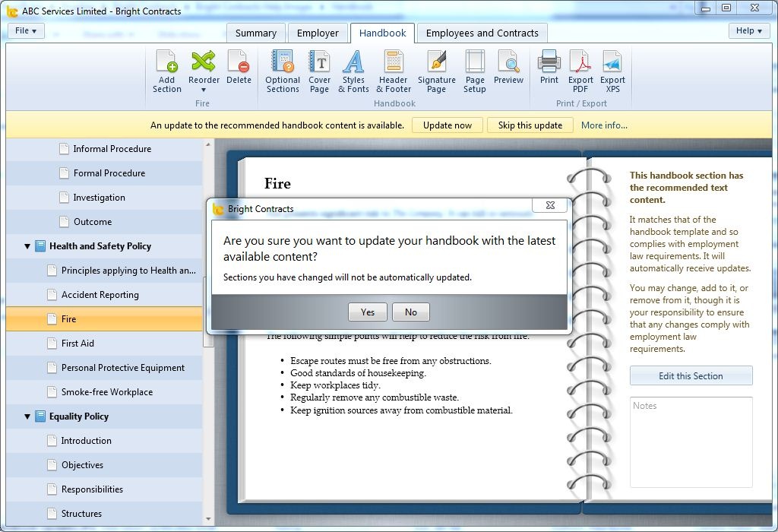
Task: Click the page icon beside Outcome
Action: point(64,222)
